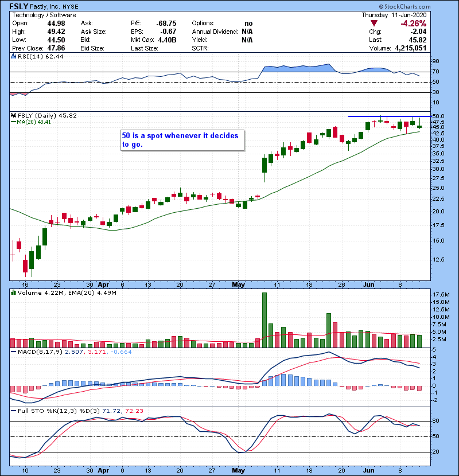Click the P/E value -68.75
The width and height of the screenshot is (459, 476).
pyautogui.click(x=166, y=24)
